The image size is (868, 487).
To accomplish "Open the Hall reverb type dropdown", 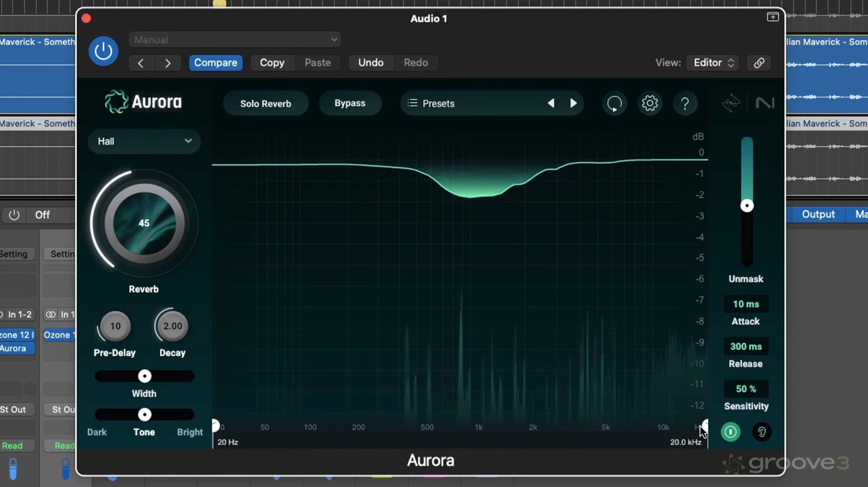I will 144,141.
